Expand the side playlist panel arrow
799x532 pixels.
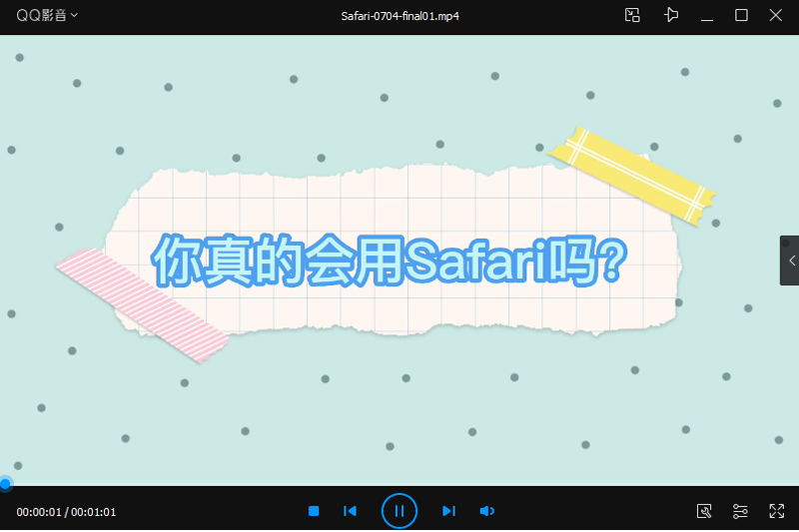click(x=790, y=261)
